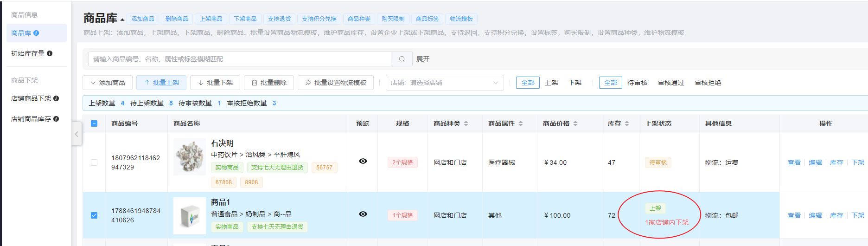Click the 批量删除 button
This screenshot has width=868, height=246.
269,83
